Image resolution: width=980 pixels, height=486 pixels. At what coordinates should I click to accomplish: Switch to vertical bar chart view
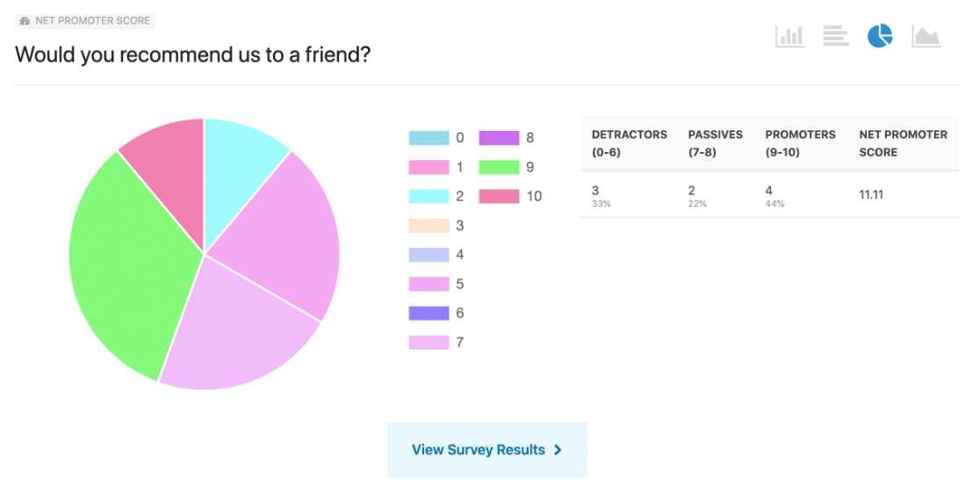click(789, 36)
